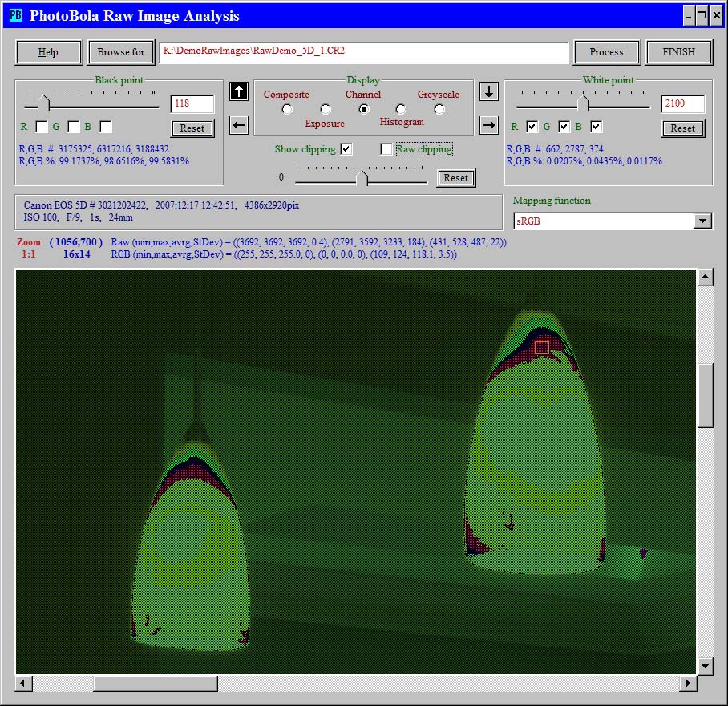Viewport: 728px width, 706px height.
Task: Click the horizontal scrollbar right arrow
Action: (688, 683)
